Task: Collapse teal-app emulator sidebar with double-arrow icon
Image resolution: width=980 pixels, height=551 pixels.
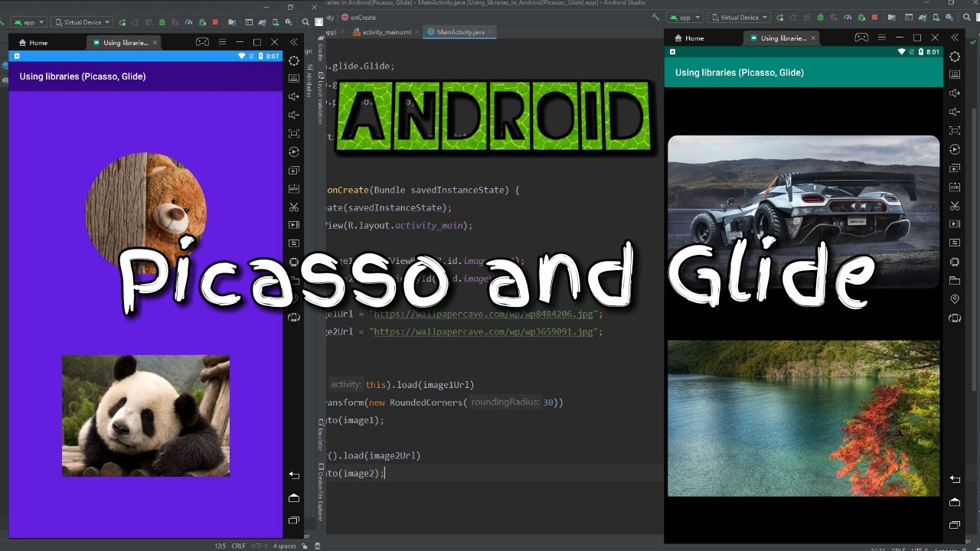Action: (955, 37)
